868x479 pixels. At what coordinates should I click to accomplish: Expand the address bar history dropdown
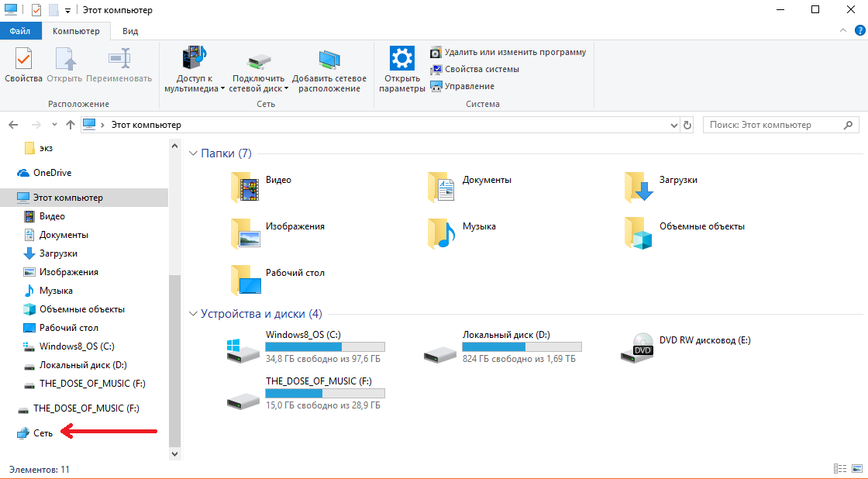pos(671,125)
